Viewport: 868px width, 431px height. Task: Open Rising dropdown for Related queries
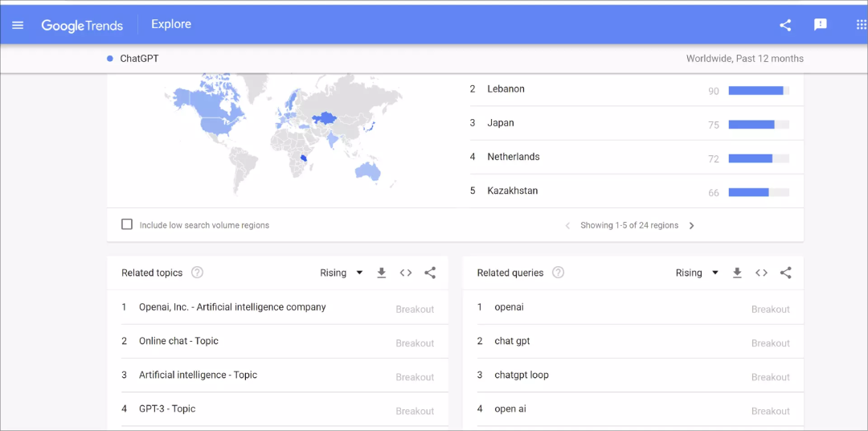coord(697,273)
